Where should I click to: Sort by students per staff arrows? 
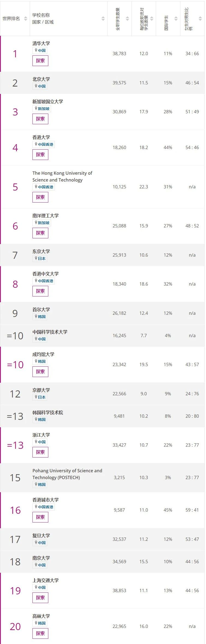click(152, 19)
